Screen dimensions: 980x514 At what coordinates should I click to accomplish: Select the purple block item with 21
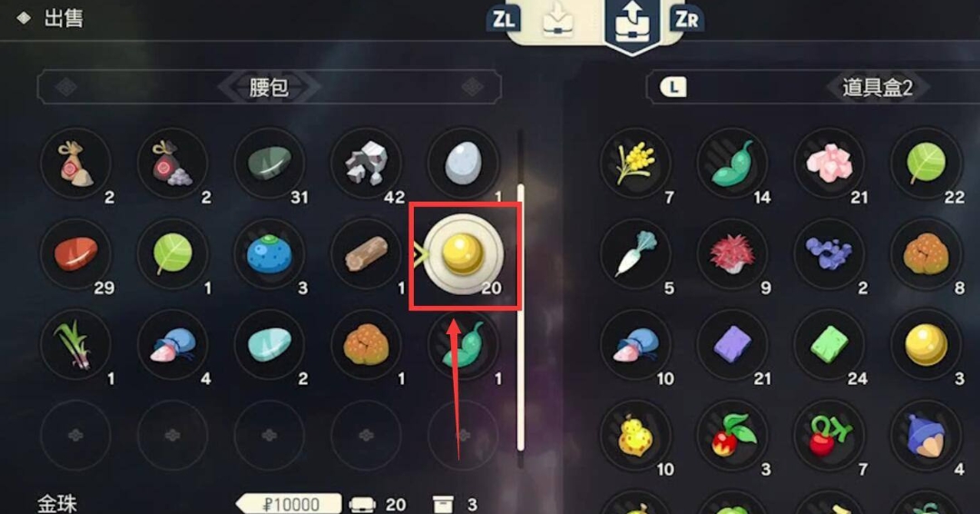pos(732,344)
